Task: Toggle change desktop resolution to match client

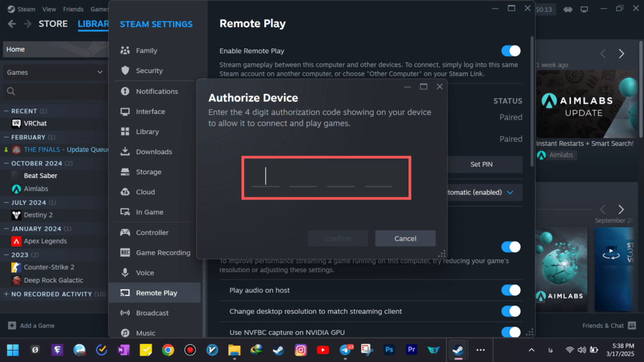Action: click(511, 311)
